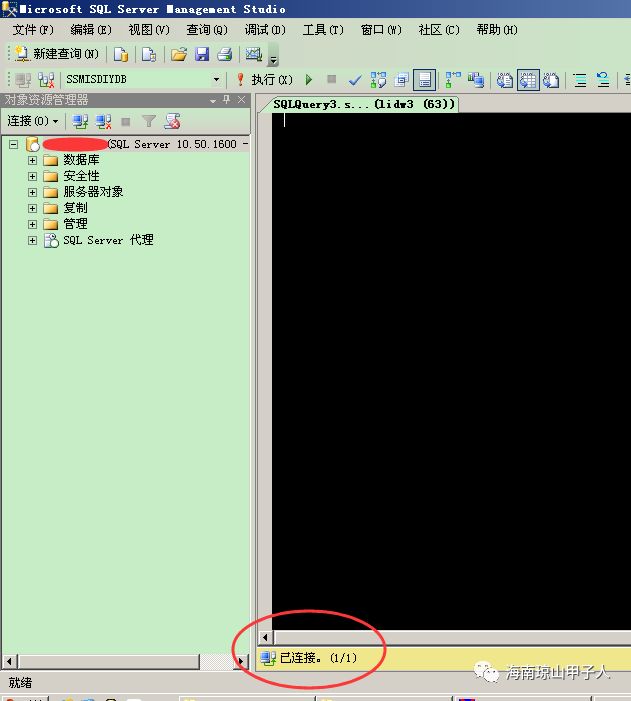Screen dimensions: 631x701
Task: Click the Object Explorer Disconnect icon
Action: coord(103,122)
